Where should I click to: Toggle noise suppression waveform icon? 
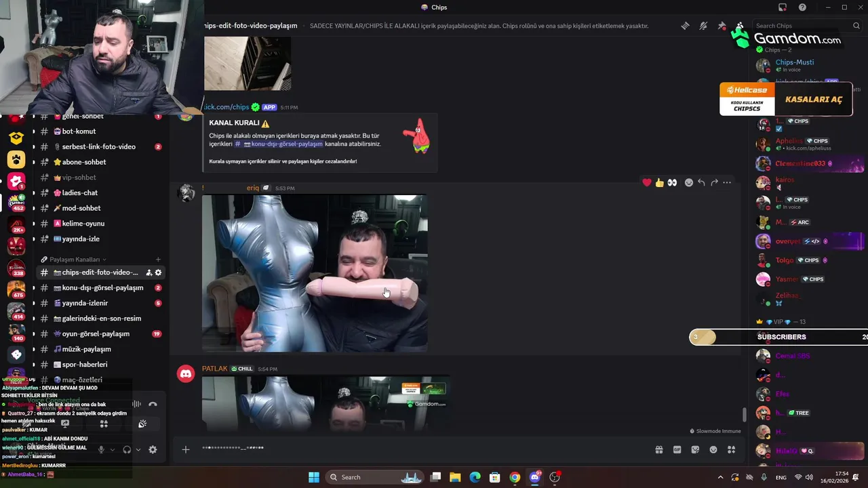136,404
